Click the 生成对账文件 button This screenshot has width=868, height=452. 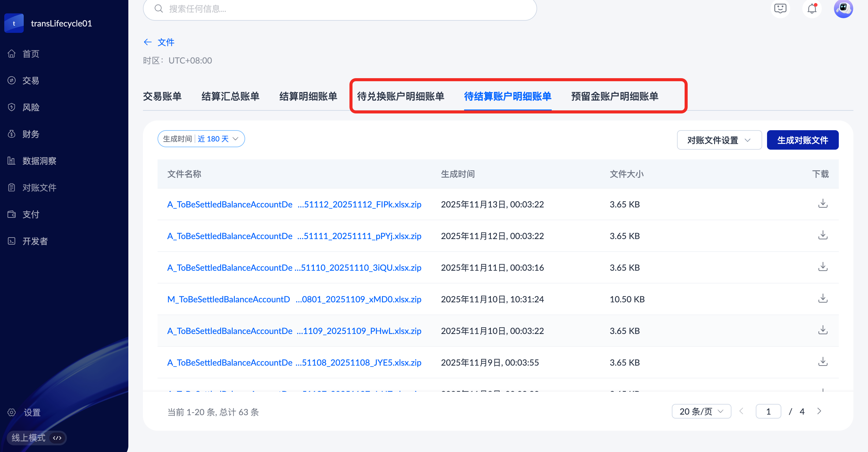[802, 140]
